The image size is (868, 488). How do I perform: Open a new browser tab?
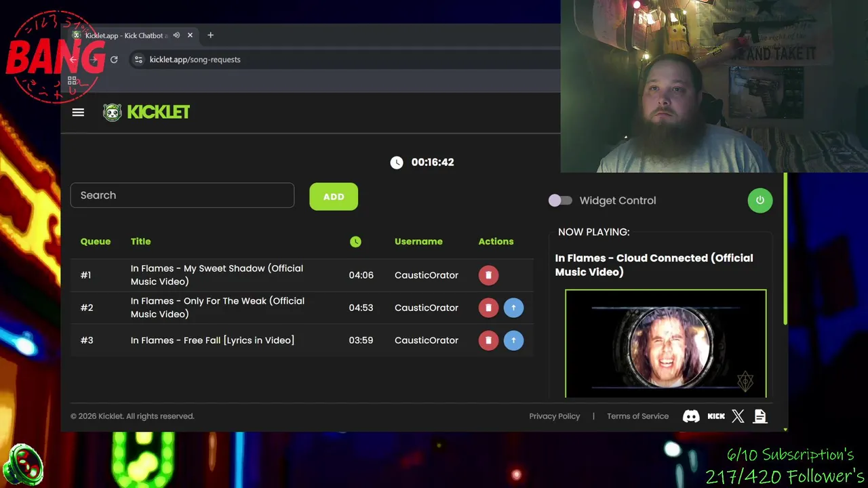210,35
